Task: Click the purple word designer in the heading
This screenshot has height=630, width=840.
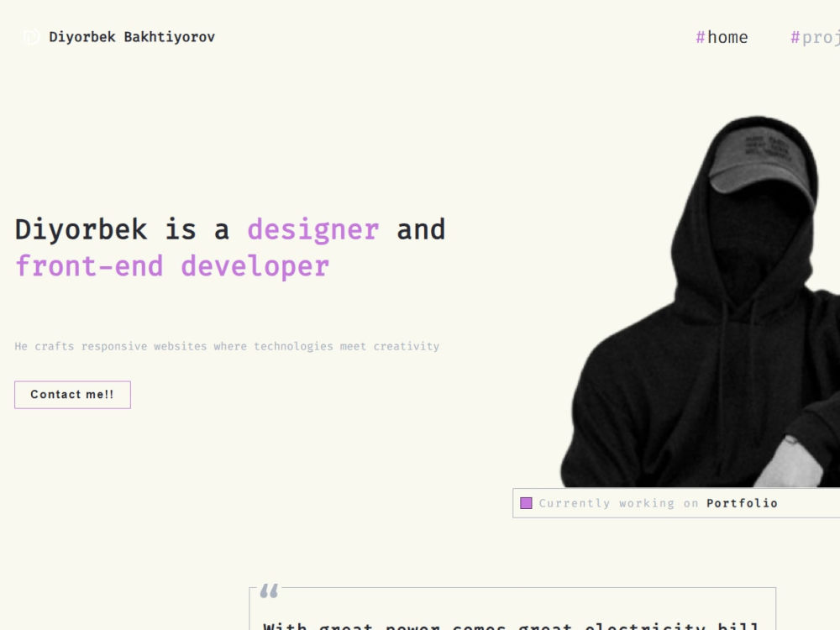Action: coord(313,229)
